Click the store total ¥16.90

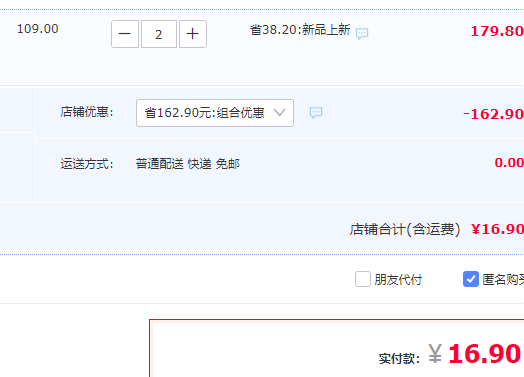pos(497,229)
